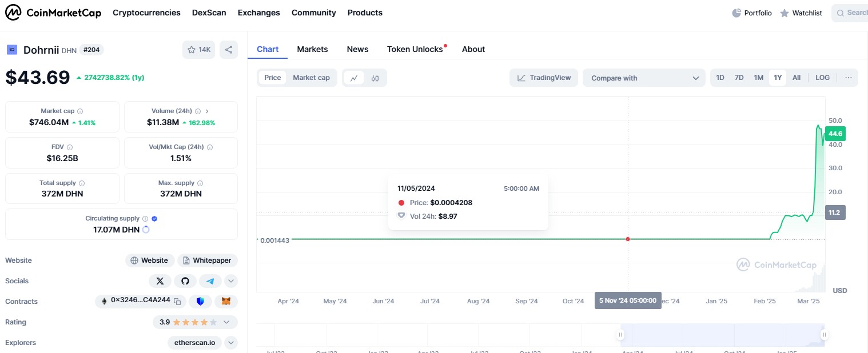This screenshot has height=353, width=868.
Task: Open the Compare with dropdown
Action: pos(644,78)
